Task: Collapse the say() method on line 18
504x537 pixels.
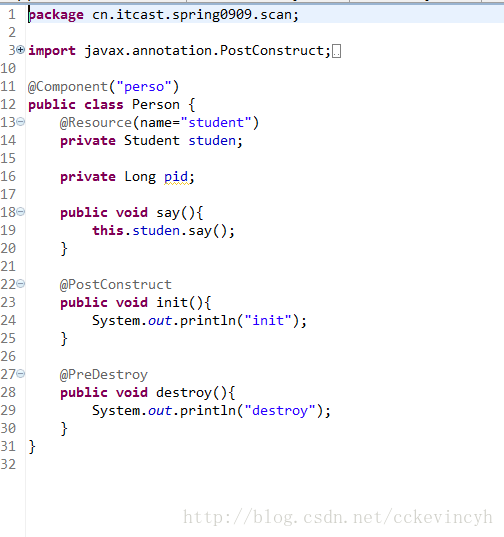Action: tap(21, 212)
